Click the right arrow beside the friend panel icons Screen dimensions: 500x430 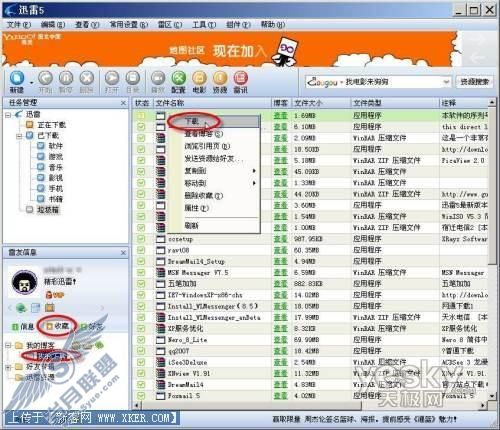102,308
